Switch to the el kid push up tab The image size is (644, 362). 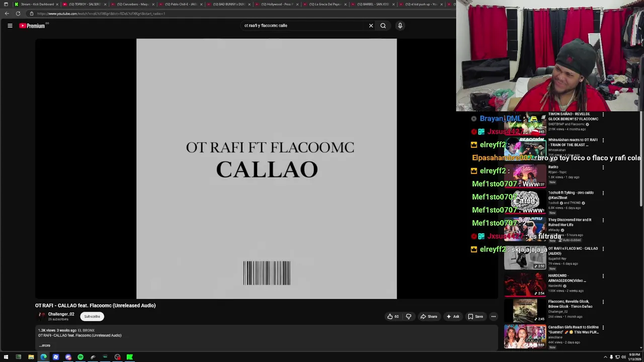pos(421,4)
